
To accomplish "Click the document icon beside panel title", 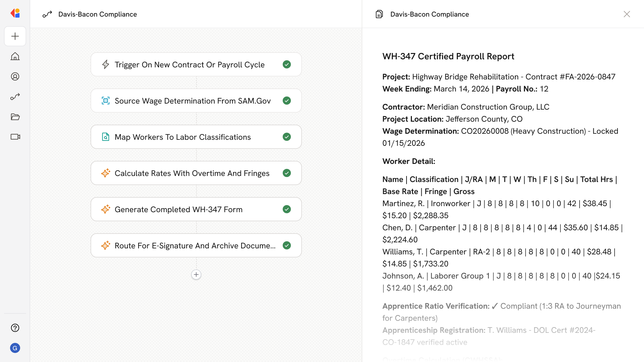I will point(379,14).
